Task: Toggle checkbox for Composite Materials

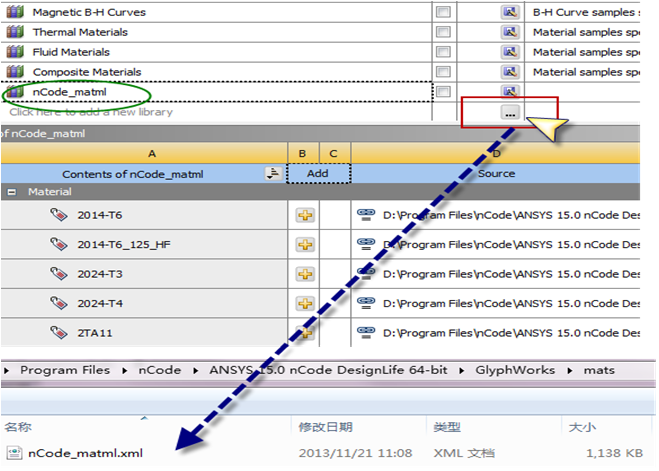Action: pos(443,71)
